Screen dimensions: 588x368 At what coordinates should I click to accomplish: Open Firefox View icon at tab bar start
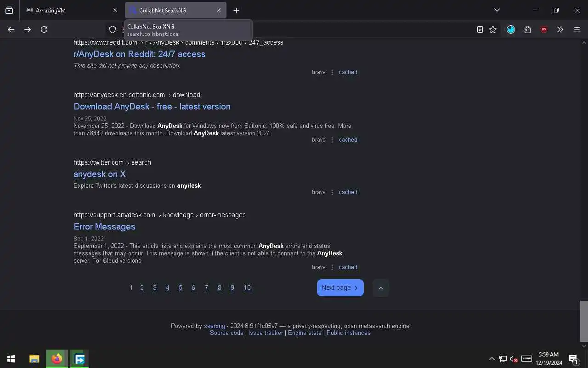pyautogui.click(x=9, y=10)
